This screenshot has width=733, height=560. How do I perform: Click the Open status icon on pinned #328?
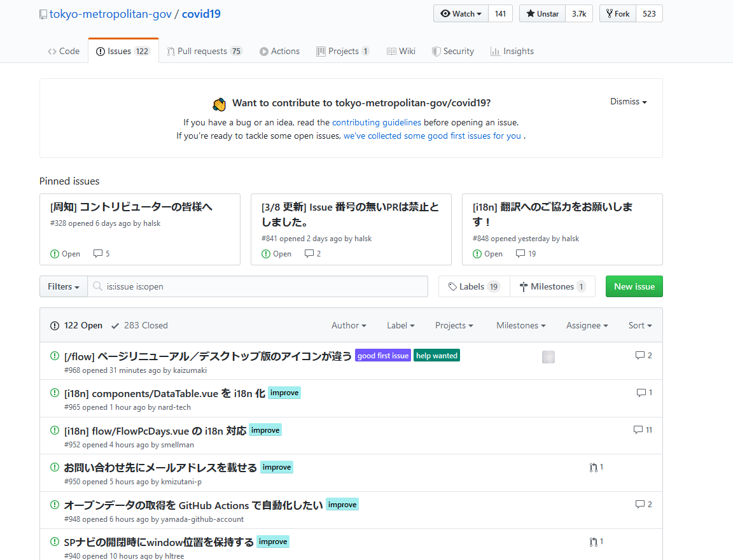55,254
